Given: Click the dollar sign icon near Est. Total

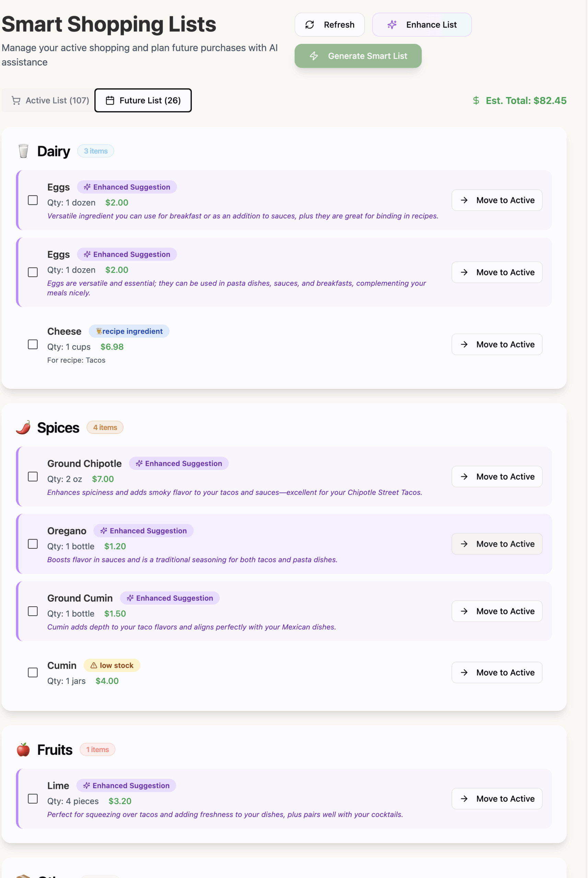Looking at the screenshot, I should [476, 100].
